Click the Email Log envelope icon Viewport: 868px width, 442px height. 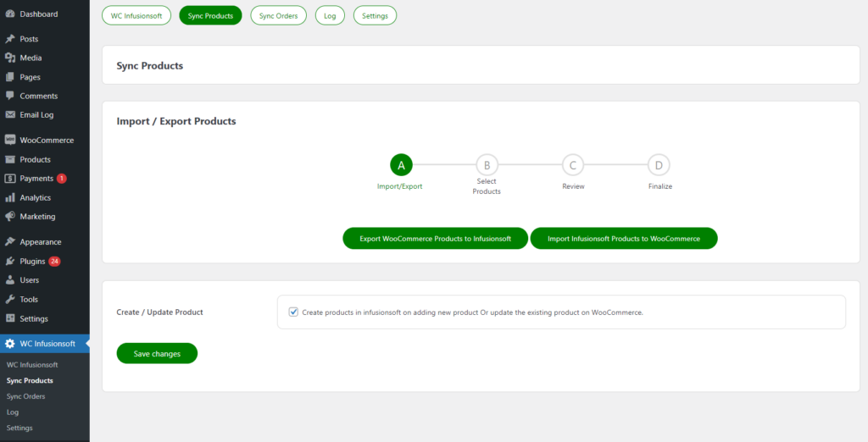[x=10, y=115]
